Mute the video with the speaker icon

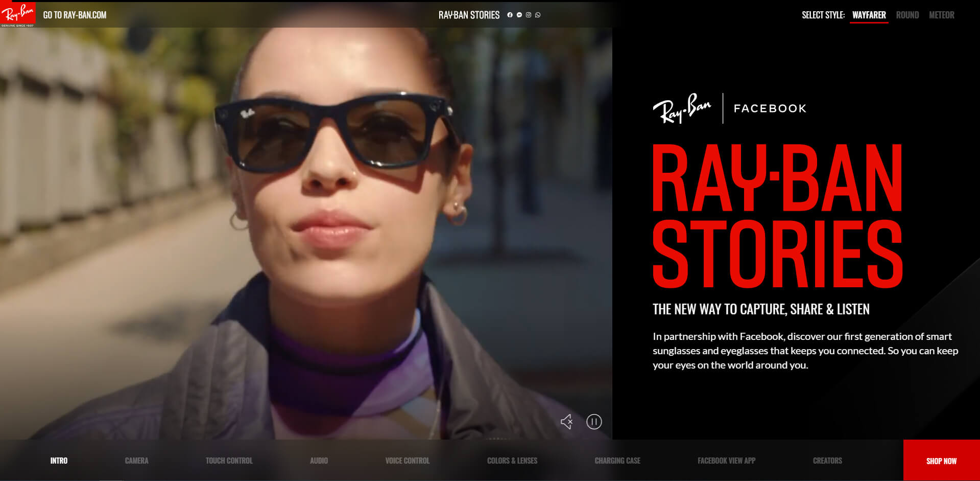567,422
